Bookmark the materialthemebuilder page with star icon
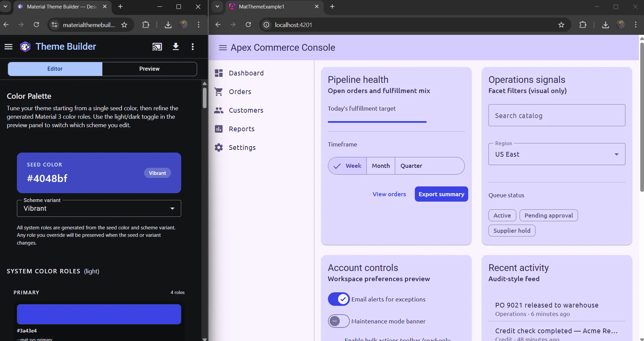The width and height of the screenshot is (644, 341). 124,25
